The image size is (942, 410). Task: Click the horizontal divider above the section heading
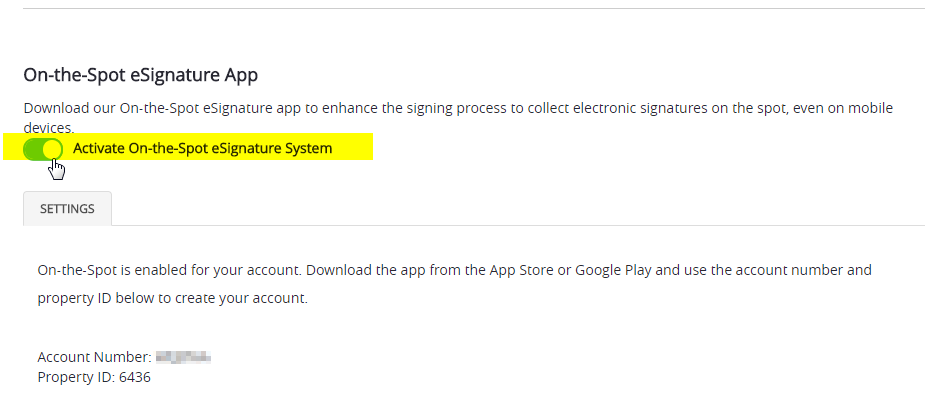click(x=473, y=8)
